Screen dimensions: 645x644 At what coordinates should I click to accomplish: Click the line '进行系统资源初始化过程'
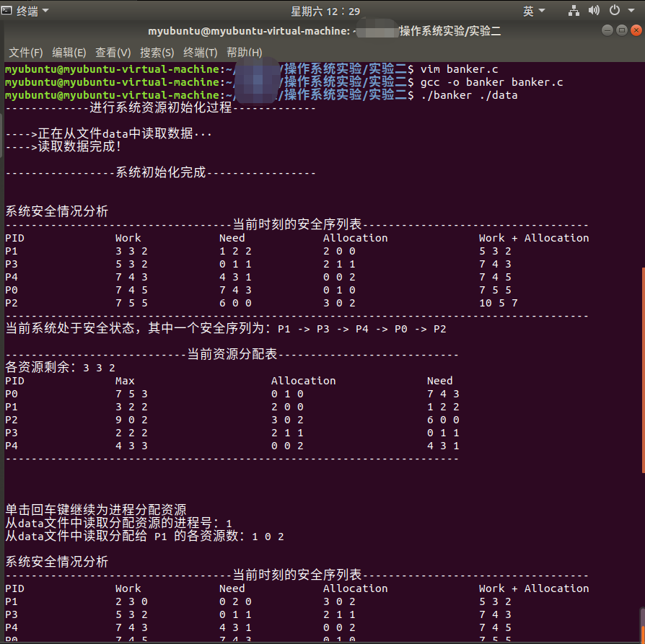161,107
